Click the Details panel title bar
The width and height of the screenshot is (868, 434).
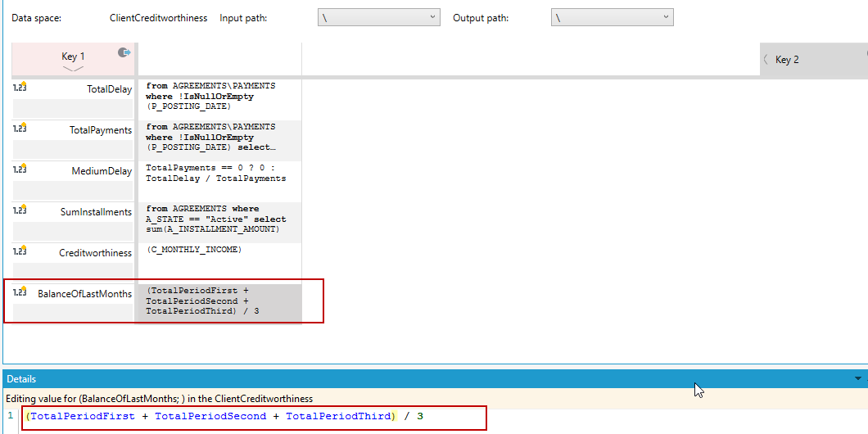435,378
